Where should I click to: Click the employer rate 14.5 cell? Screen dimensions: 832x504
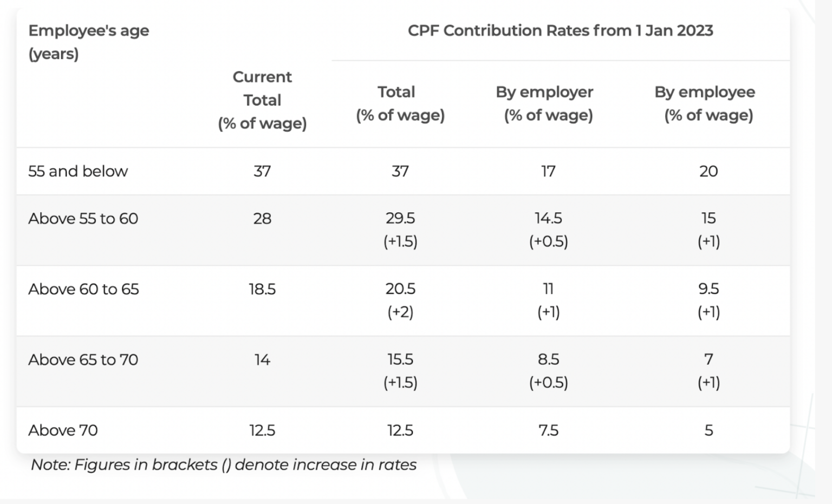coord(548,219)
